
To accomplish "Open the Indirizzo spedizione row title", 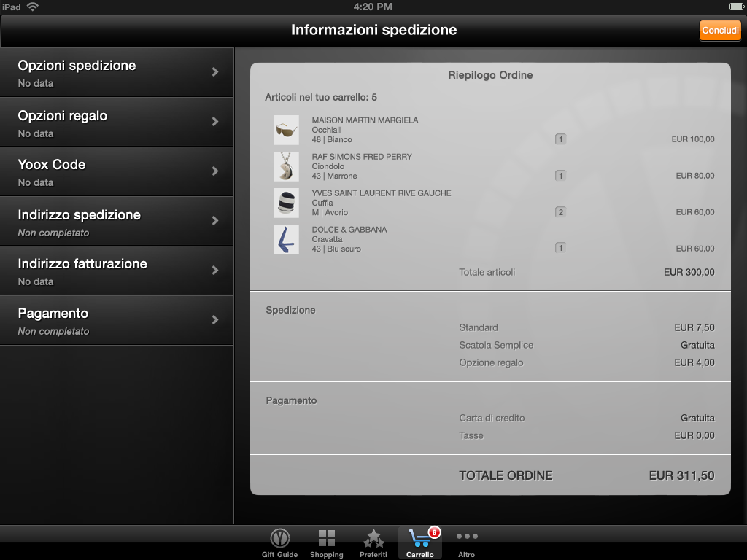I will tap(79, 215).
